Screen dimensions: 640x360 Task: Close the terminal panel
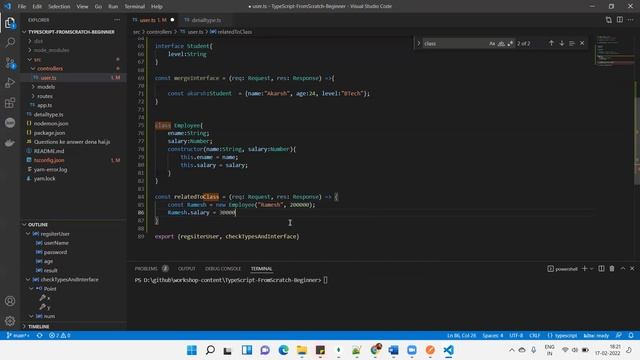pos(632,269)
